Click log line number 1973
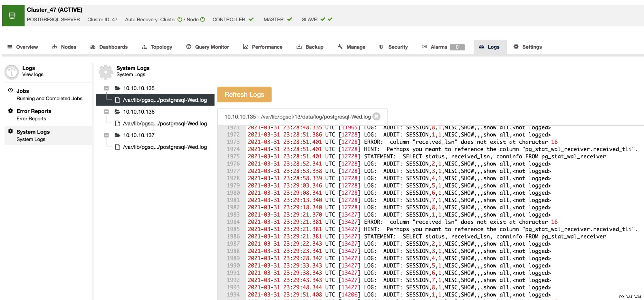This screenshot has width=644, height=300. click(x=233, y=142)
